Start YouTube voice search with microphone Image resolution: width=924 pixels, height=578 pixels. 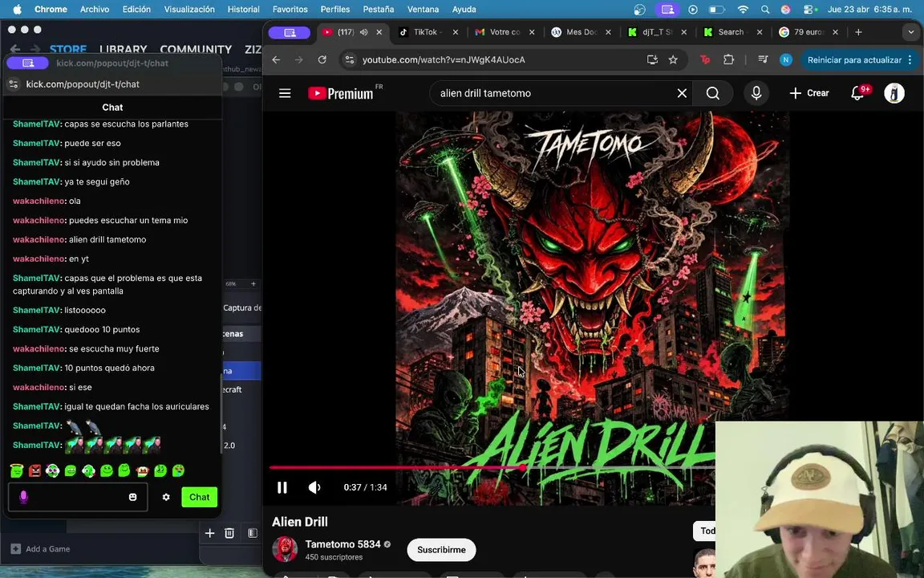tap(756, 93)
